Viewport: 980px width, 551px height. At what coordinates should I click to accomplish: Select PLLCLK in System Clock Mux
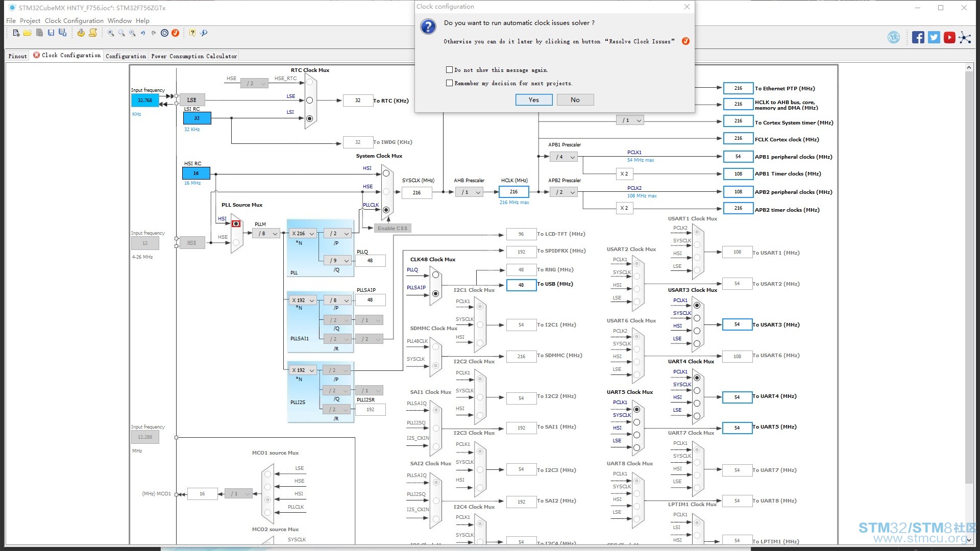386,210
